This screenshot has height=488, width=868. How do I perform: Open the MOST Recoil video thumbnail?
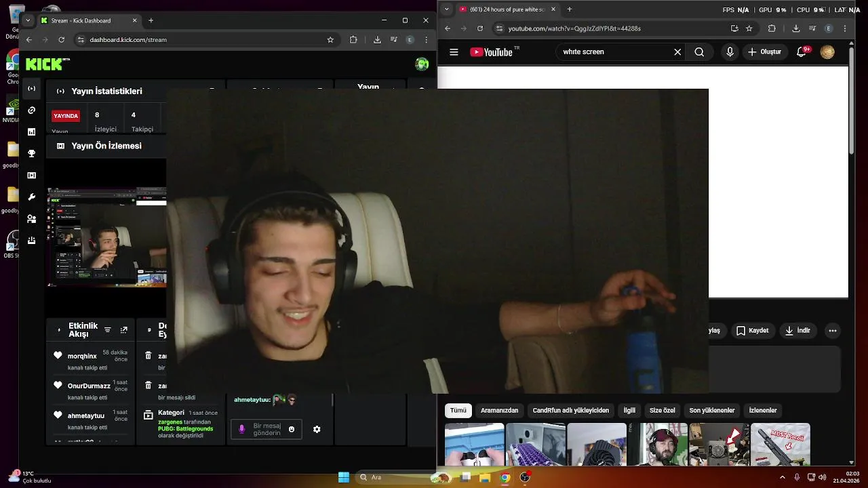click(781, 445)
